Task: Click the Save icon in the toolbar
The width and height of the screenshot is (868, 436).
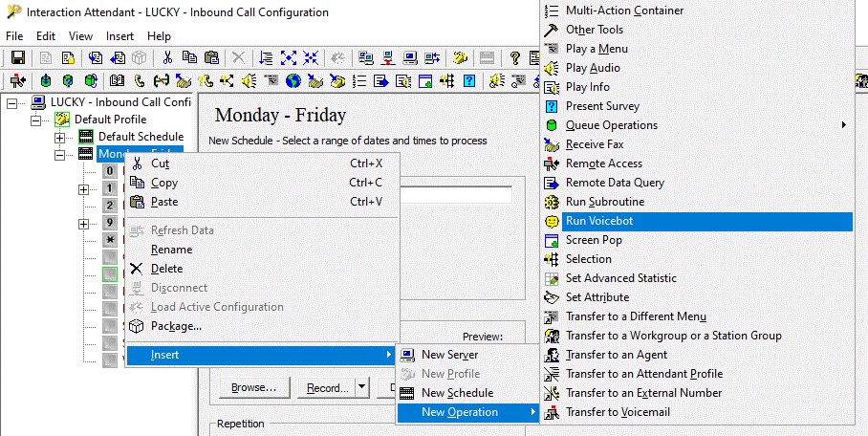Action: coord(19,58)
